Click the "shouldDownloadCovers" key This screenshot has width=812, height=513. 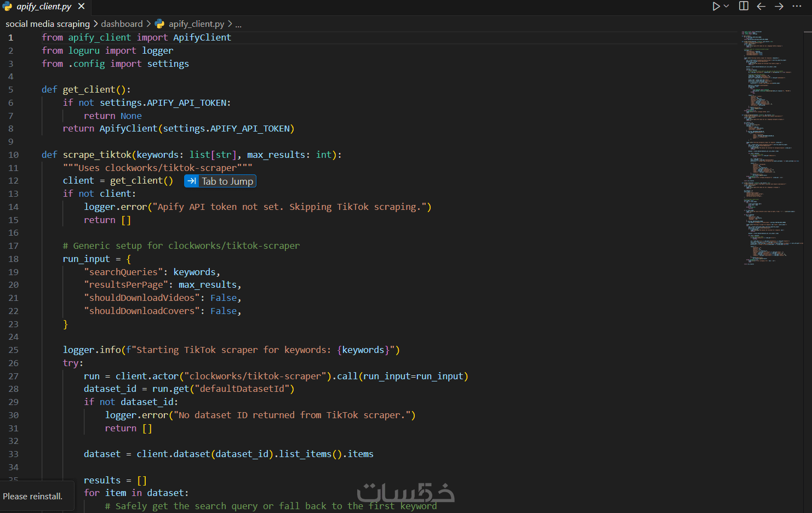(142, 311)
